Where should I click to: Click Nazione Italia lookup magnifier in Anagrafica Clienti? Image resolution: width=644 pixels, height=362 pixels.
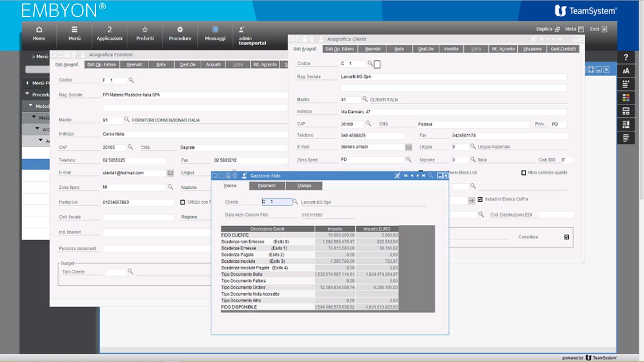pyautogui.click(x=473, y=159)
